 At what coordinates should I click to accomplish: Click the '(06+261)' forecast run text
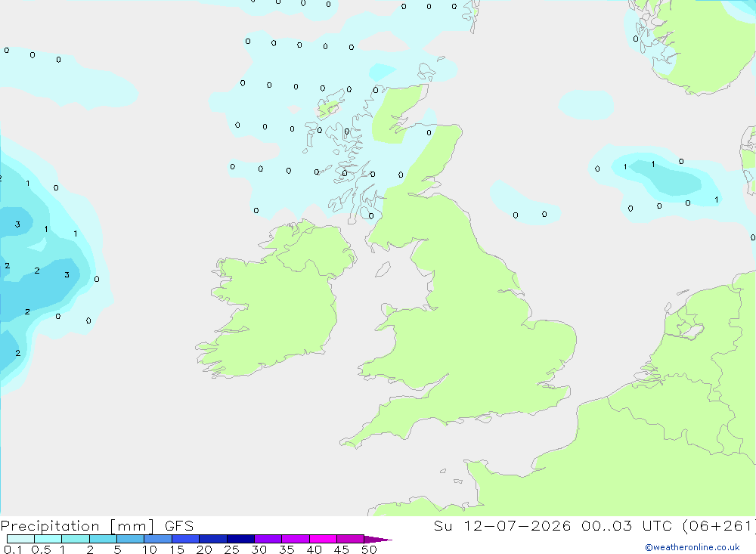pyautogui.click(x=720, y=526)
